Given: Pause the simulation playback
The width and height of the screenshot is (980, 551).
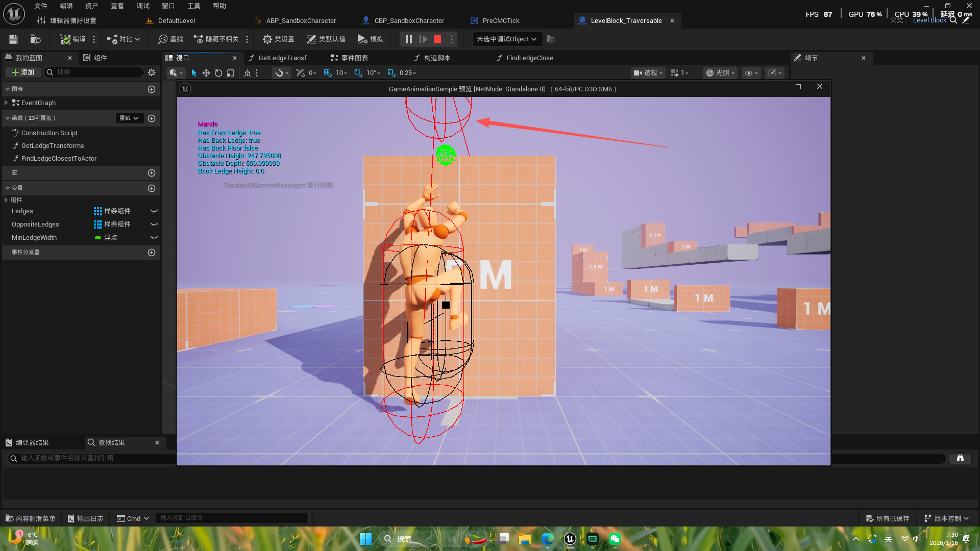Looking at the screenshot, I should click(x=408, y=39).
